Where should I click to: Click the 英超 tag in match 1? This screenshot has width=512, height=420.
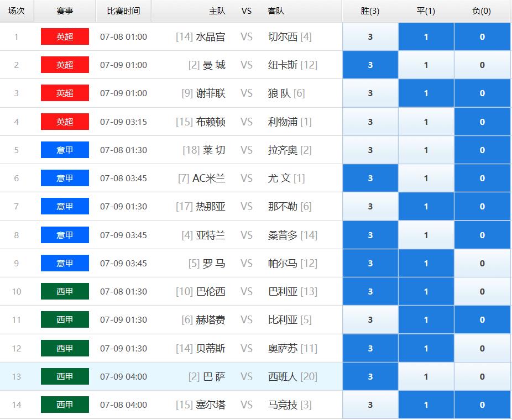[65, 36]
